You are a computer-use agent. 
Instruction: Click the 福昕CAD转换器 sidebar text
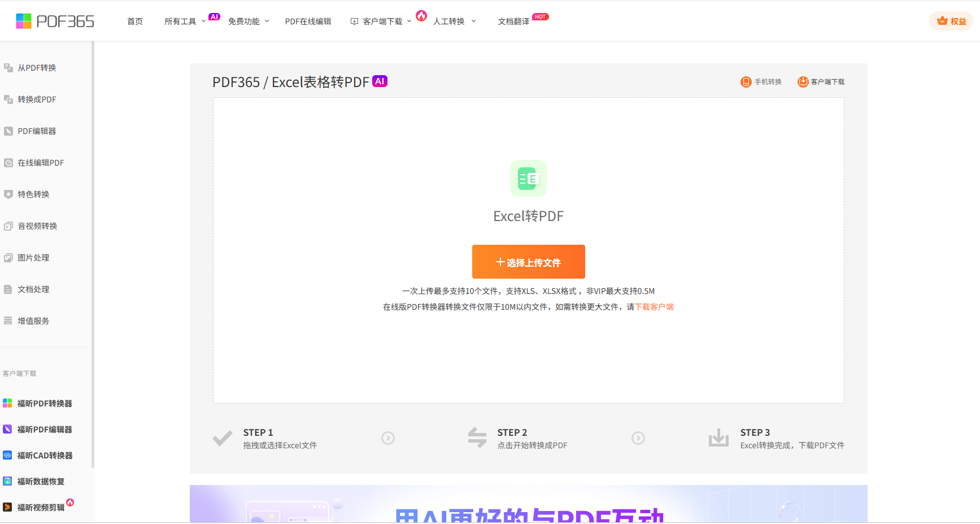(x=45, y=456)
